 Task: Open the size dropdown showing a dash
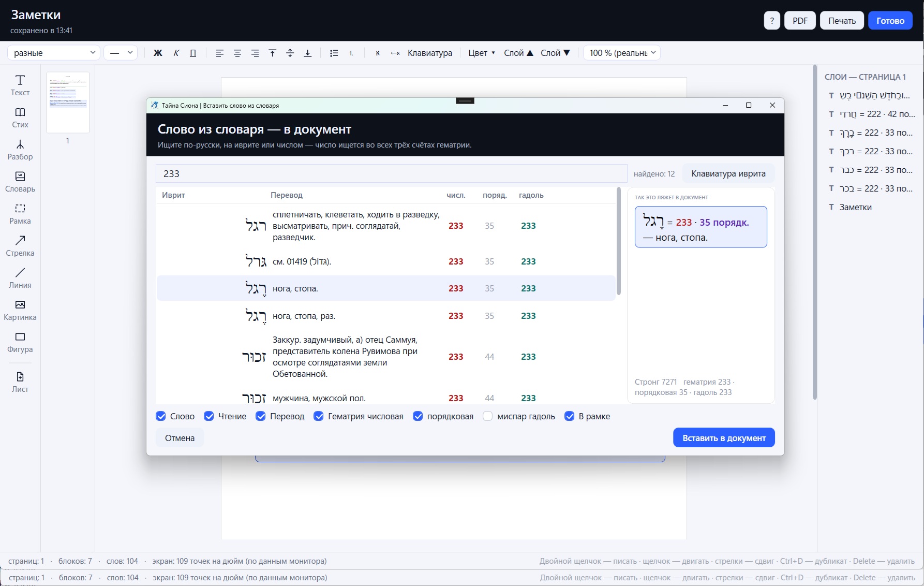pos(121,53)
